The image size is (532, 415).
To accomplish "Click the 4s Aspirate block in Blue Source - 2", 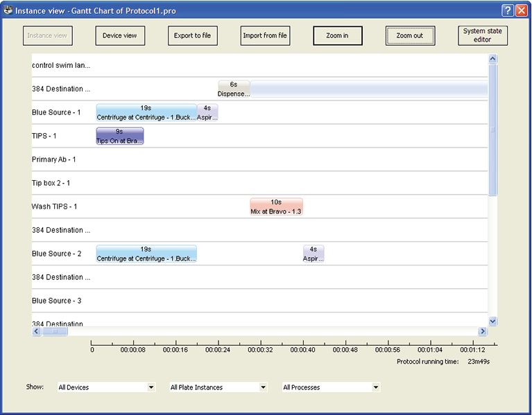I will (x=314, y=254).
